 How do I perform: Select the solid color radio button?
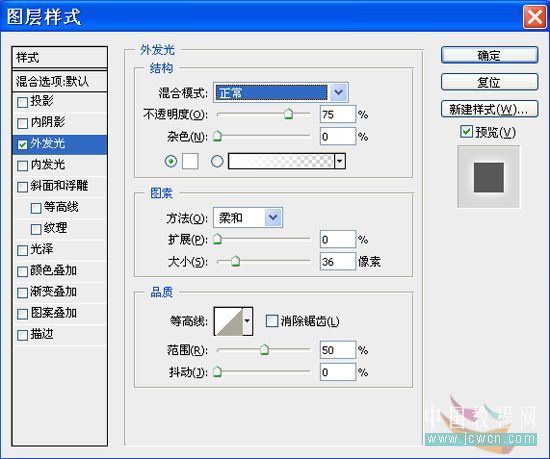tap(171, 161)
